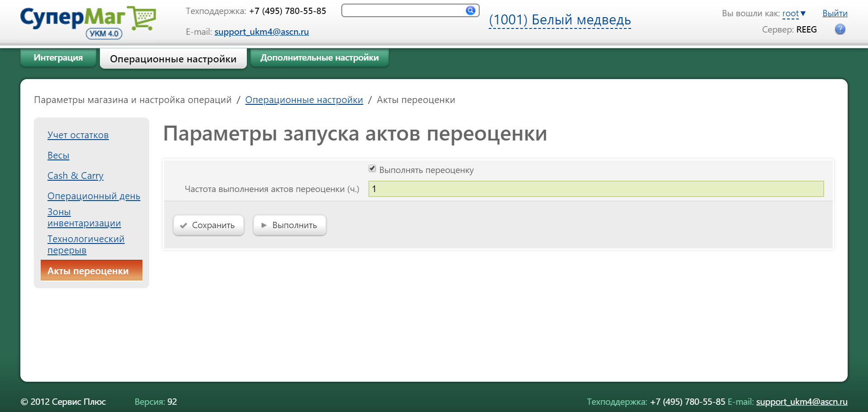Click the server name REEG
The width and height of the screenshot is (868, 412).
point(807,30)
